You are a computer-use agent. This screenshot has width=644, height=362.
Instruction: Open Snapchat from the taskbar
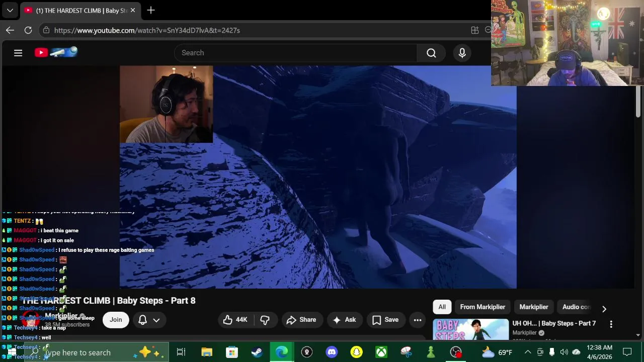pos(356,352)
